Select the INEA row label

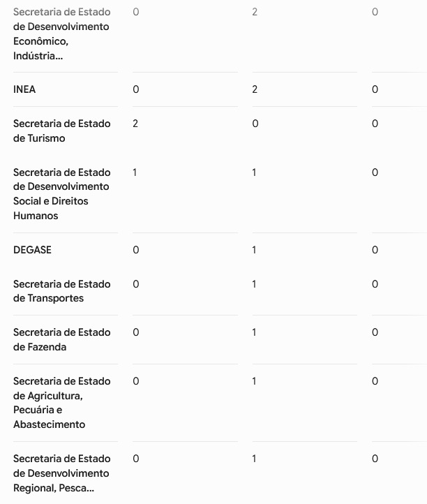[24, 89]
